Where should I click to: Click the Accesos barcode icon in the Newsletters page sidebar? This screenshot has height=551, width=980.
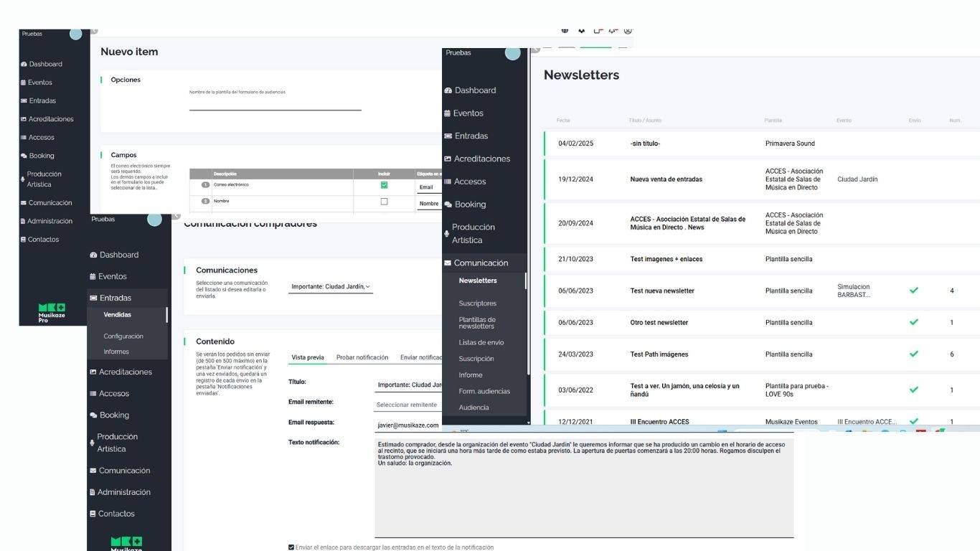pyautogui.click(x=448, y=182)
